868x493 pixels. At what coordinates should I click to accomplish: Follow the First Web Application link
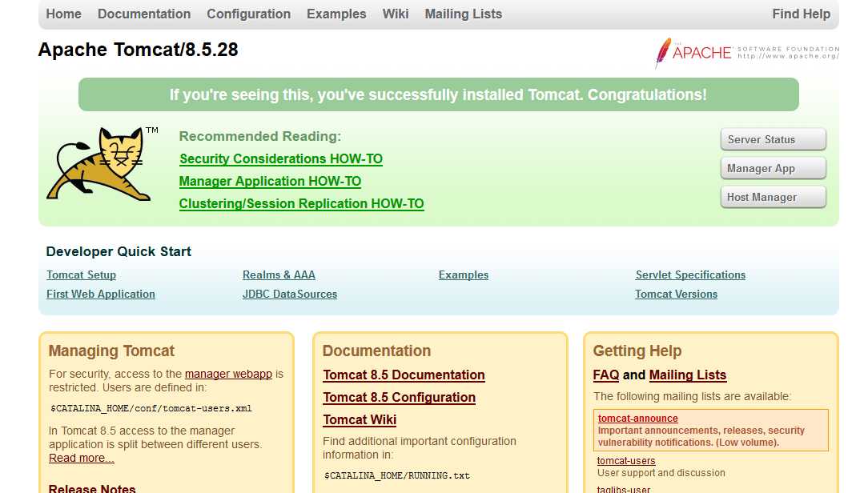tap(101, 295)
